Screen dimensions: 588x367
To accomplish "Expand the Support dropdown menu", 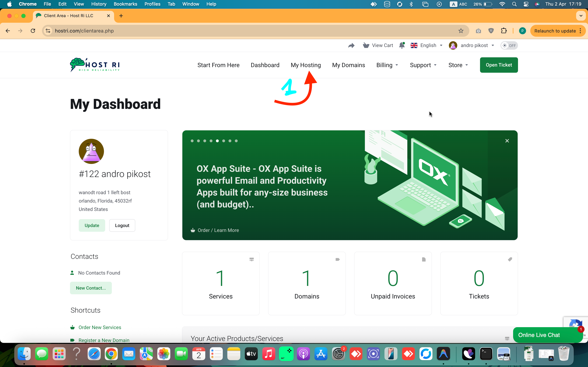I will (423, 65).
